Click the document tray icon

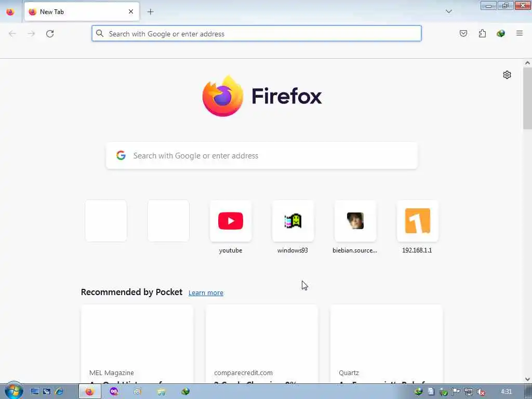[431, 392]
